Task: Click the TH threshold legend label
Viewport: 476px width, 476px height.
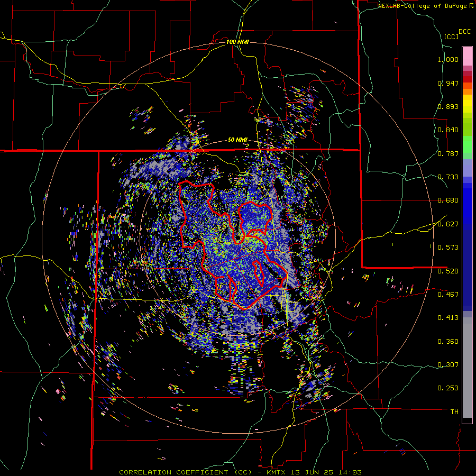Action: (x=454, y=412)
